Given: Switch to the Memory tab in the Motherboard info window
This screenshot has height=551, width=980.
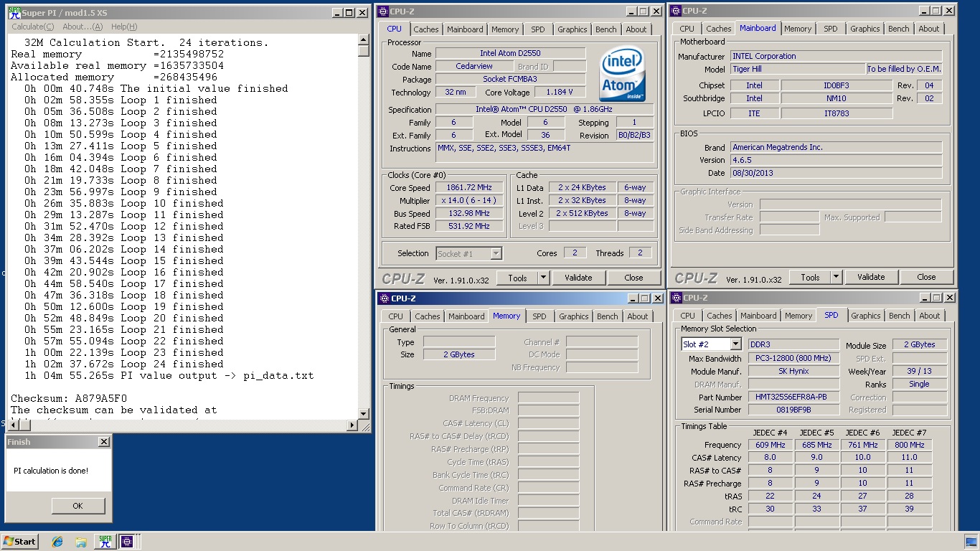Looking at the screenshot, I should pos(797,29).
